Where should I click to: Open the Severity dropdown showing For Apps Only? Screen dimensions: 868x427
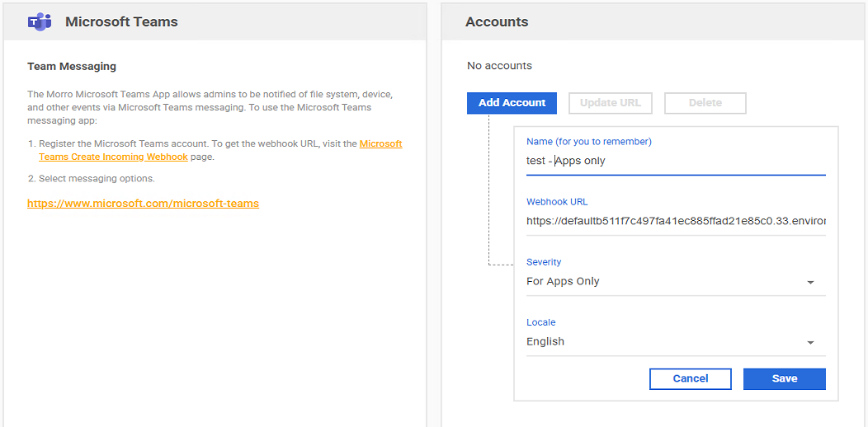click(676, 282)
